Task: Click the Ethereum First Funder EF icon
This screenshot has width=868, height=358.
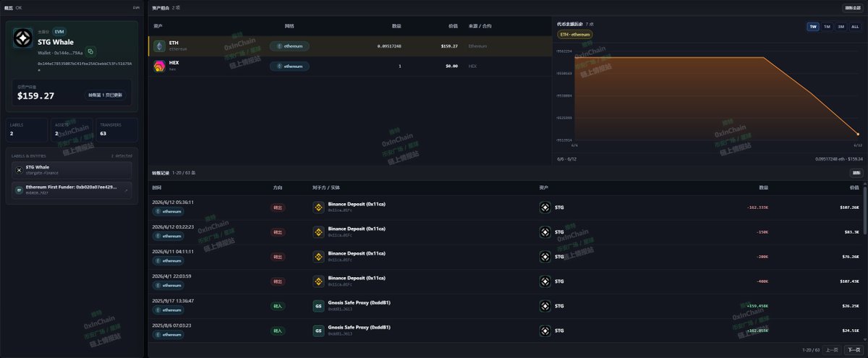Action: point(19,190)
